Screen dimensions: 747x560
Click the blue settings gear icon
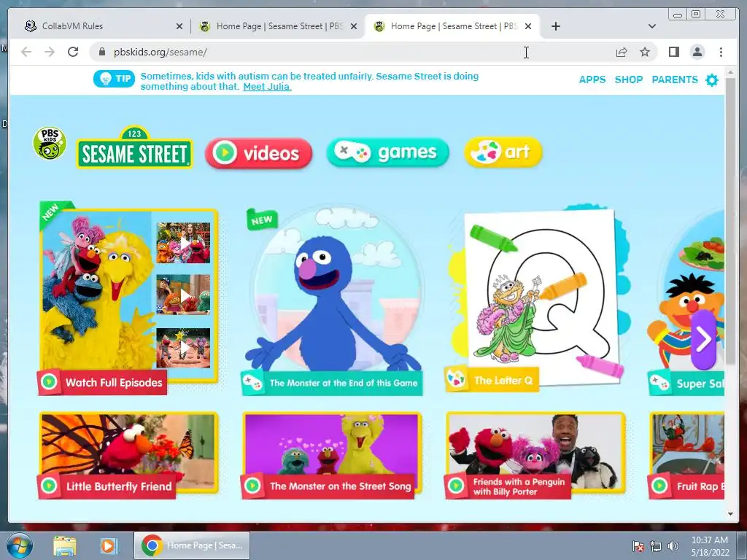coord(712,80)
